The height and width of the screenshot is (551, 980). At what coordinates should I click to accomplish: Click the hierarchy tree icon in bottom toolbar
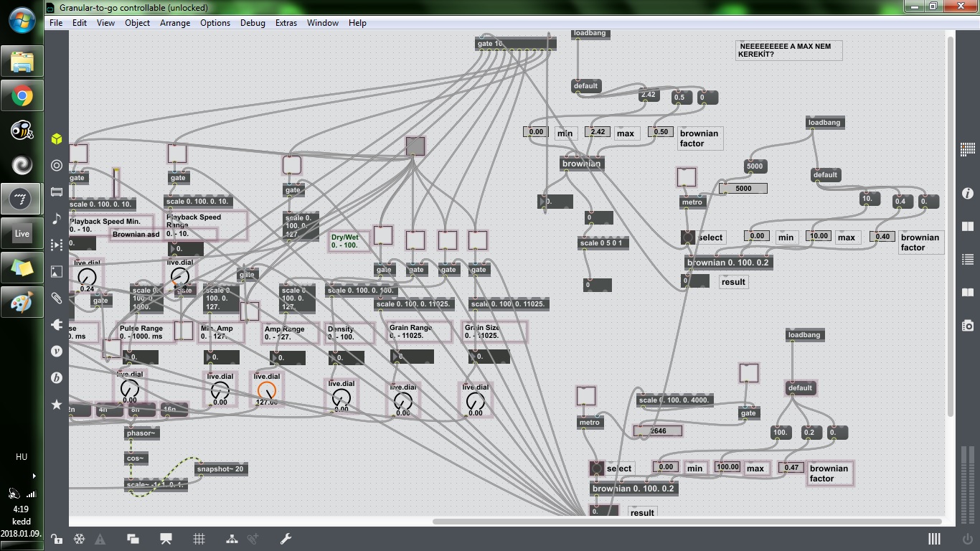232,539
